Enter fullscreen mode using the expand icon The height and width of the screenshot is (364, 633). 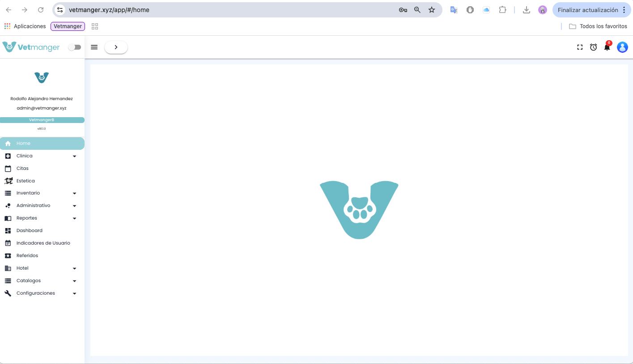click(580, 47)
